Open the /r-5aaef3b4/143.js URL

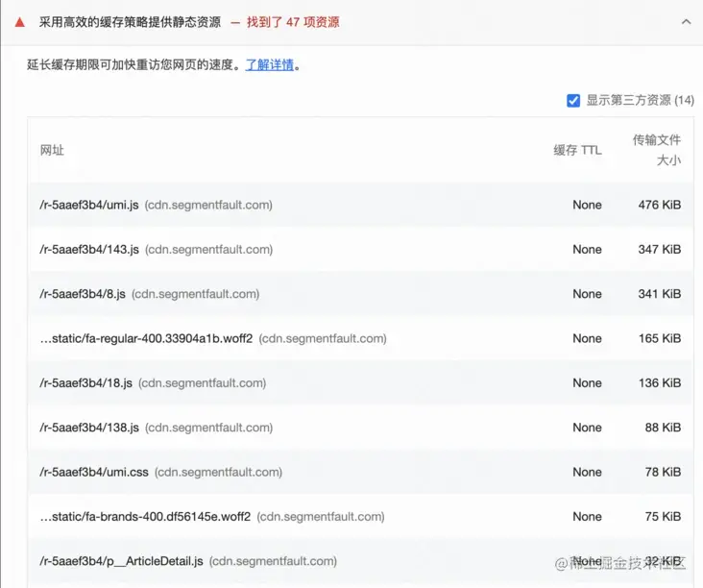(89, 250)
